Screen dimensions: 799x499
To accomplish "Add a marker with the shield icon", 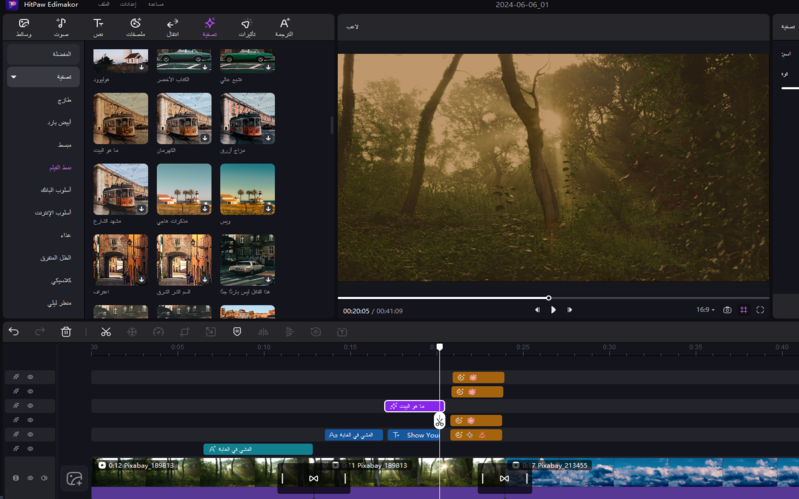I will click(x=237, y=332).
